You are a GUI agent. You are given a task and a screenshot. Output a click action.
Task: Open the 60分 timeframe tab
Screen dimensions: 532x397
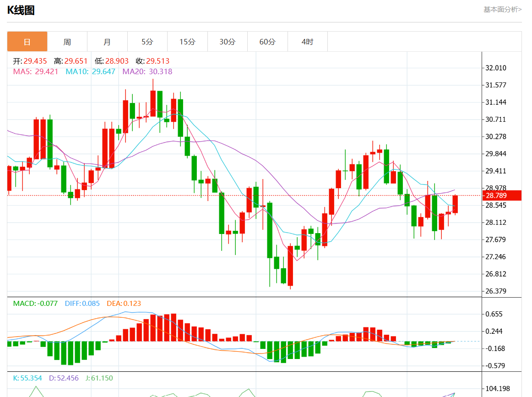267,42
